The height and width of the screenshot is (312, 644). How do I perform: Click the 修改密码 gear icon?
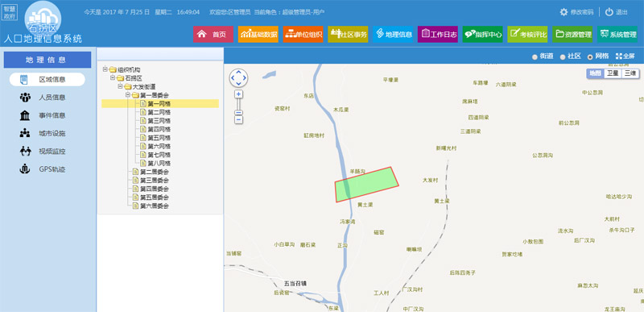point(564,12)
